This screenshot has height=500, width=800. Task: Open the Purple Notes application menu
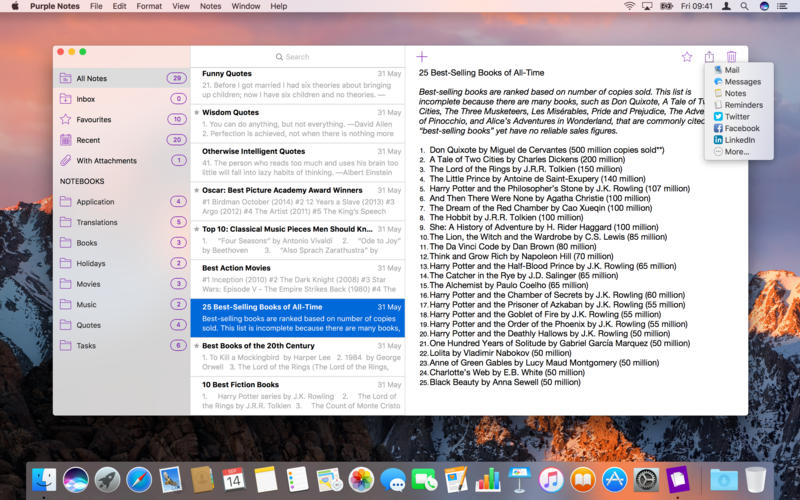[55, 6]
